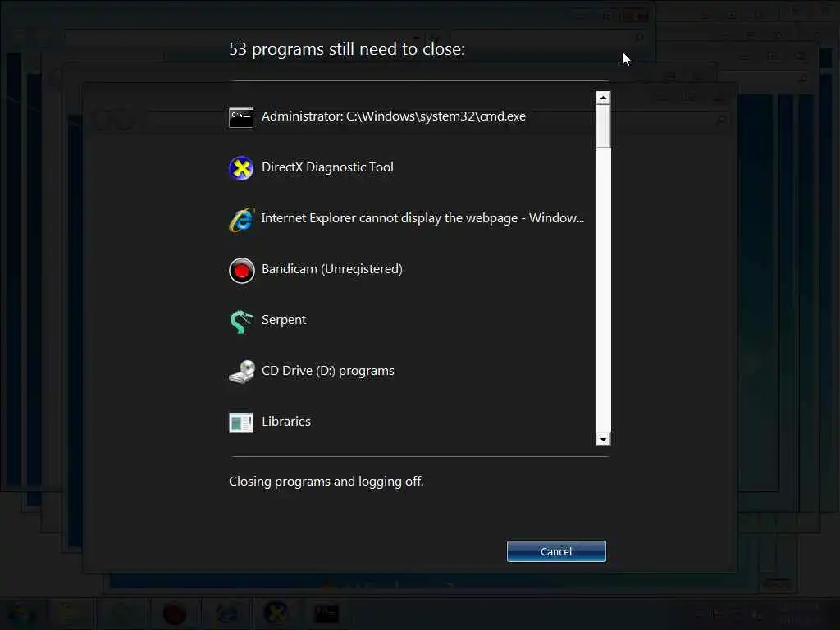
Task: Click the scrollbar up arrow
Action: [603, 98]
